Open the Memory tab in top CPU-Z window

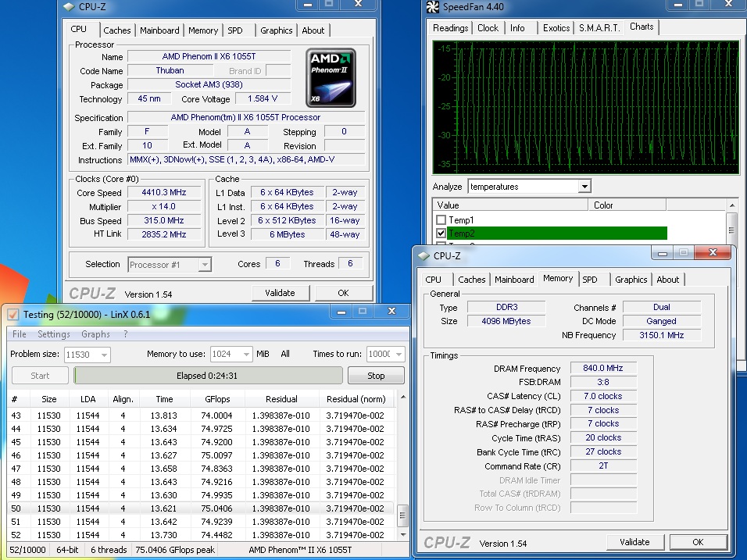[x=203, y=30]
